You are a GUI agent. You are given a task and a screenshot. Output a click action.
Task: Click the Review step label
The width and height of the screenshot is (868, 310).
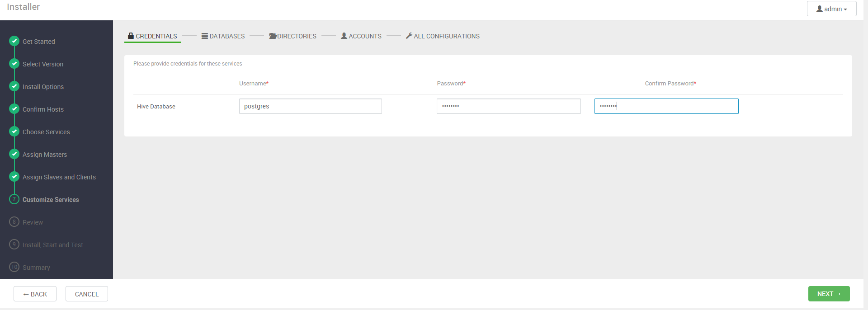click(33, 222)
